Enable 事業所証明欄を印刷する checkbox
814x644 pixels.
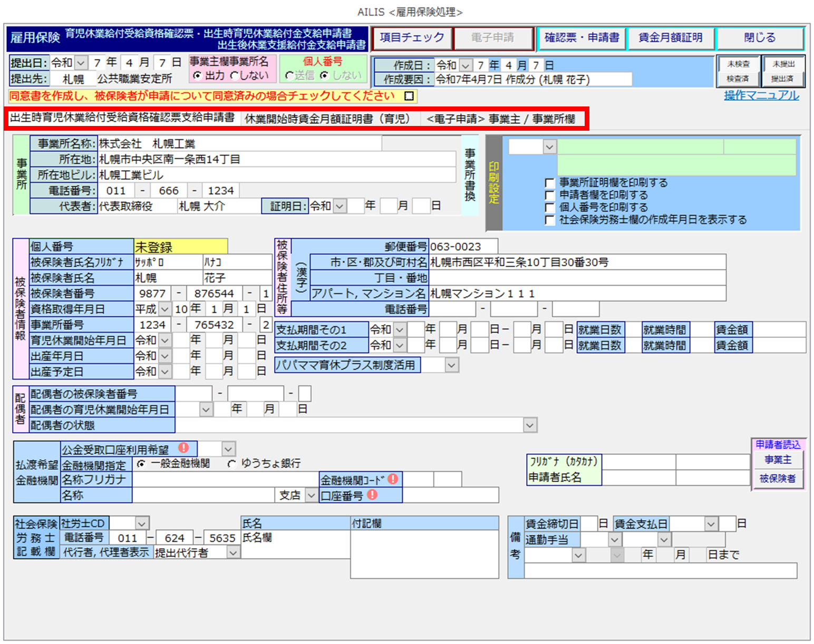pos(550,183)
